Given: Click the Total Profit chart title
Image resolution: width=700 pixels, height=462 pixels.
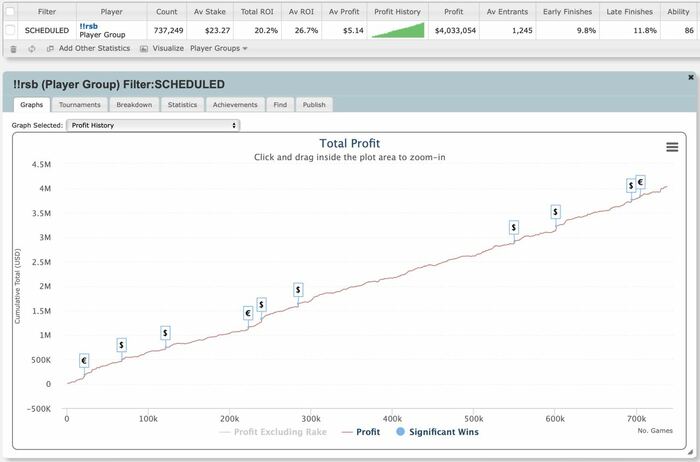Looking at the screenshot, I should point(350,143).
